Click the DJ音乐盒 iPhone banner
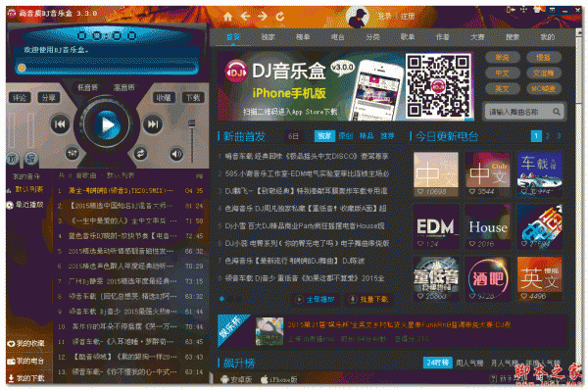 (345, 86)
